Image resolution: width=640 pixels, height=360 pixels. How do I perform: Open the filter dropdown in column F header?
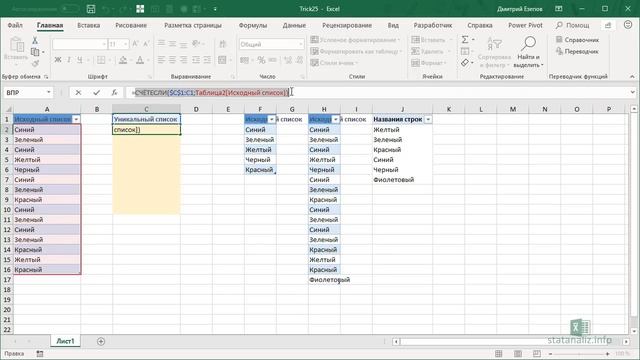coord(272,119)
